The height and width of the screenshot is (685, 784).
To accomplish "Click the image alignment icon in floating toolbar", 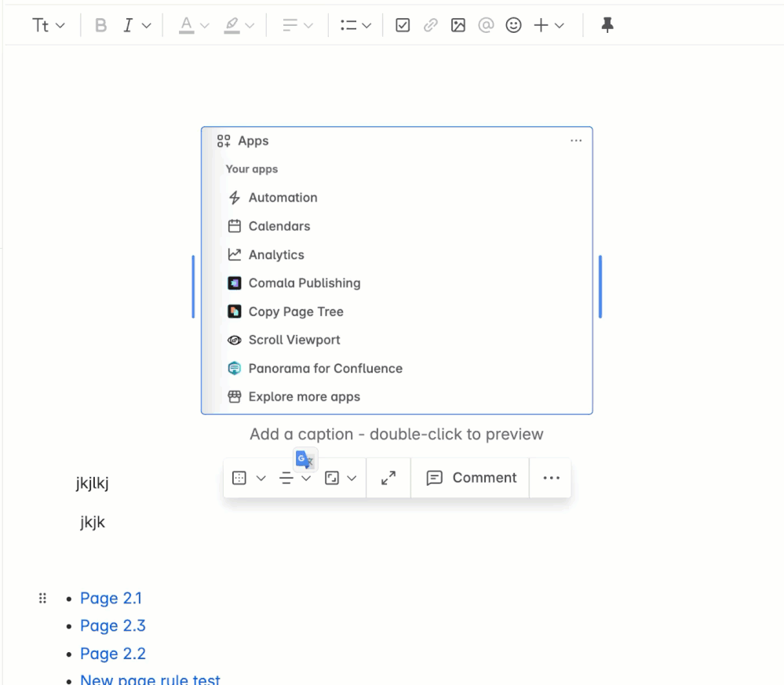I will click(286, 478).
